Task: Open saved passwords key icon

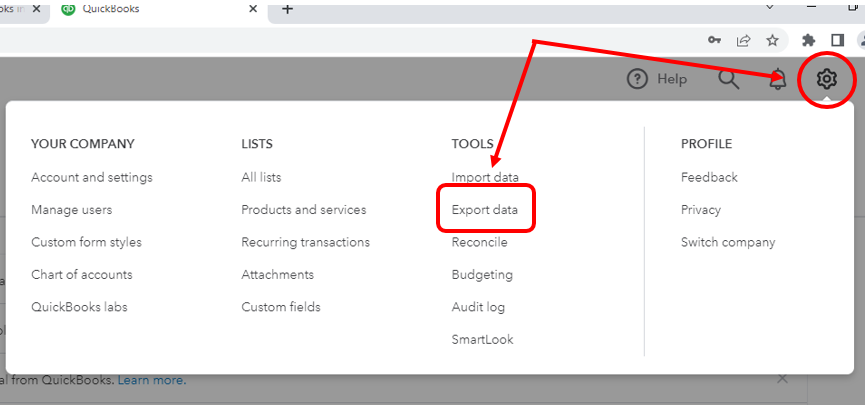Action: [714, 40]
